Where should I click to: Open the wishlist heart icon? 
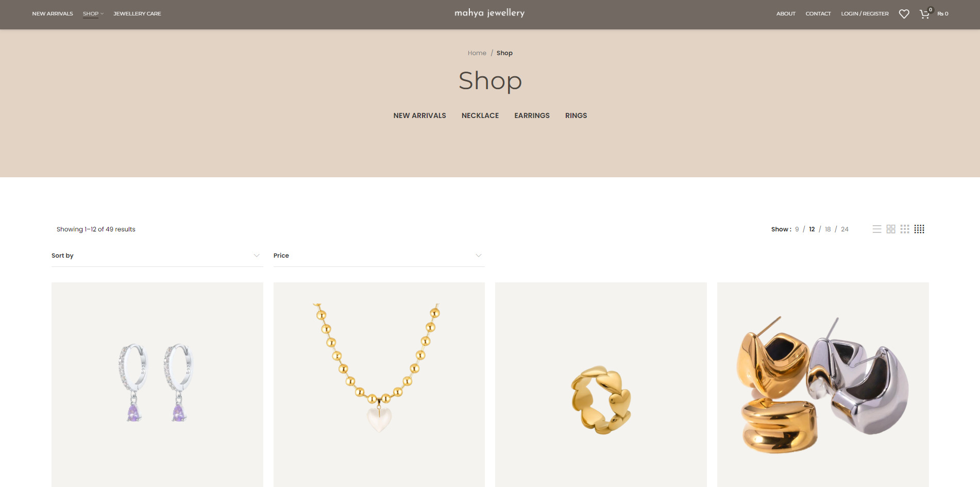(904, 14)
